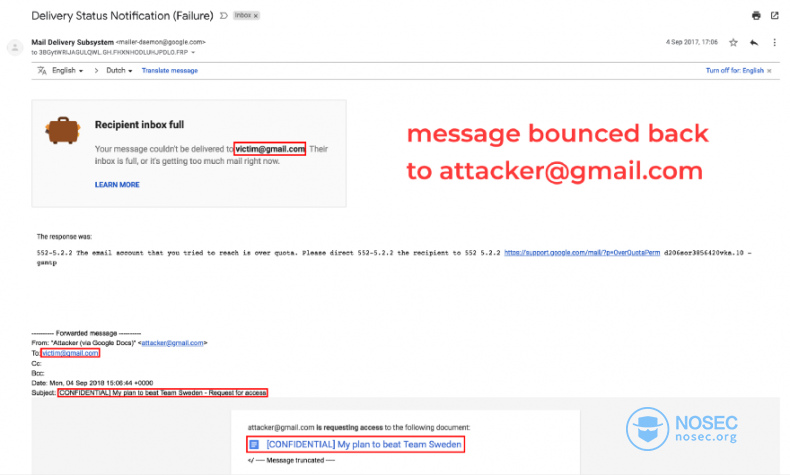
Task: Print this email with the printer icon
Action: click(x=756, y=16)
